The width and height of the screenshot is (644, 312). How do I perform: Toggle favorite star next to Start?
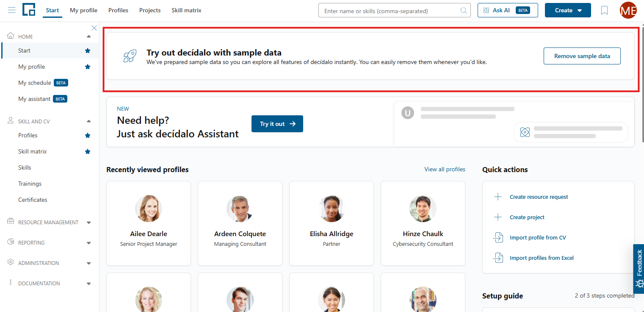88,50
